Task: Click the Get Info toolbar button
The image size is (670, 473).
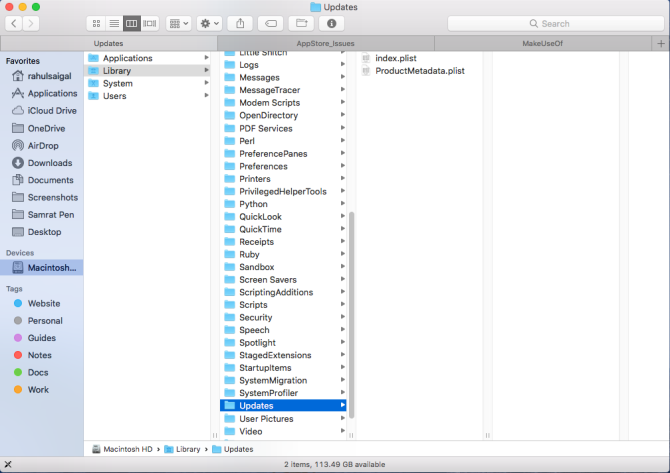Action: [x=332, y=24]
